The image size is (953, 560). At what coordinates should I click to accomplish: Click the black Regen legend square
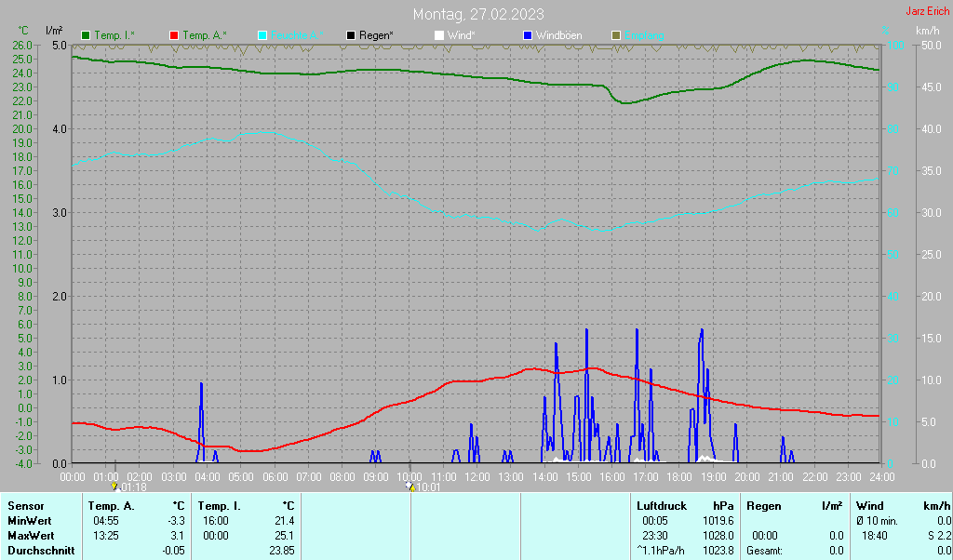351,35
